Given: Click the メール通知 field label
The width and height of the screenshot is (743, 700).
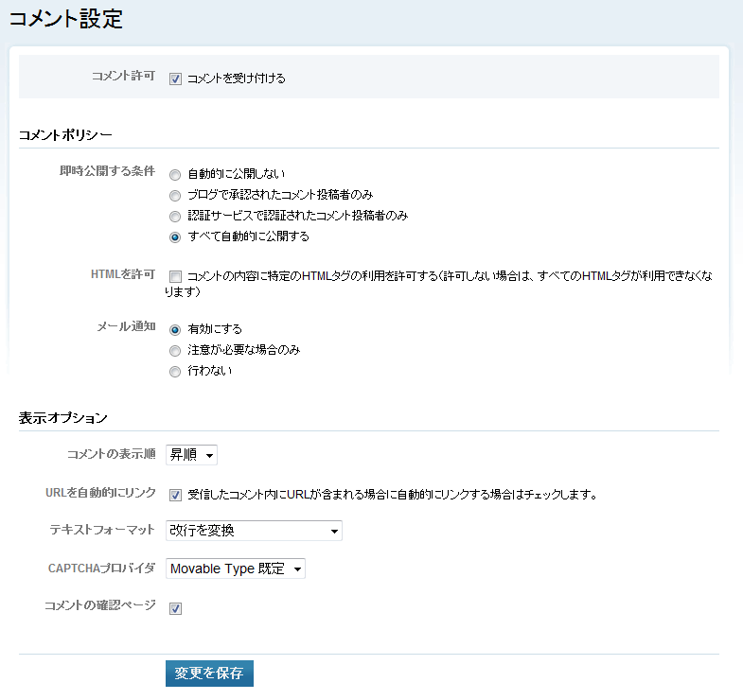Looking at the screenshot, I should point(126,326).
